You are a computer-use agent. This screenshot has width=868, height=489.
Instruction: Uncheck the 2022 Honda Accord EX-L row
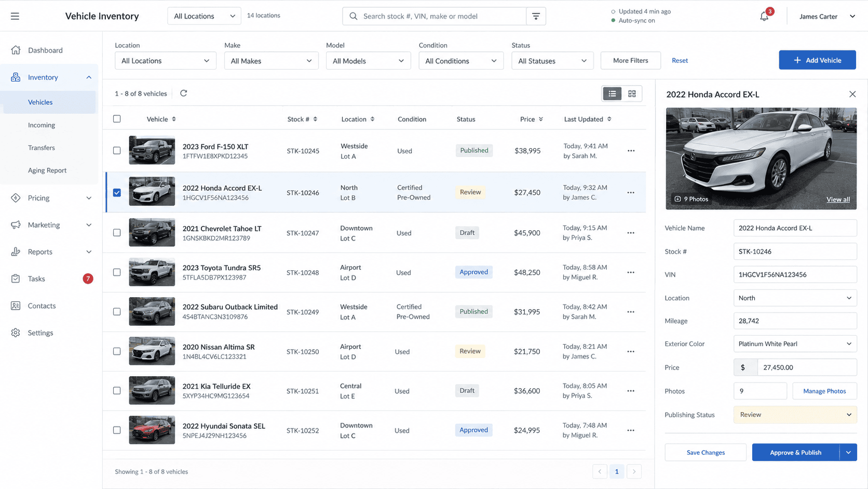[x=117, y=193]
